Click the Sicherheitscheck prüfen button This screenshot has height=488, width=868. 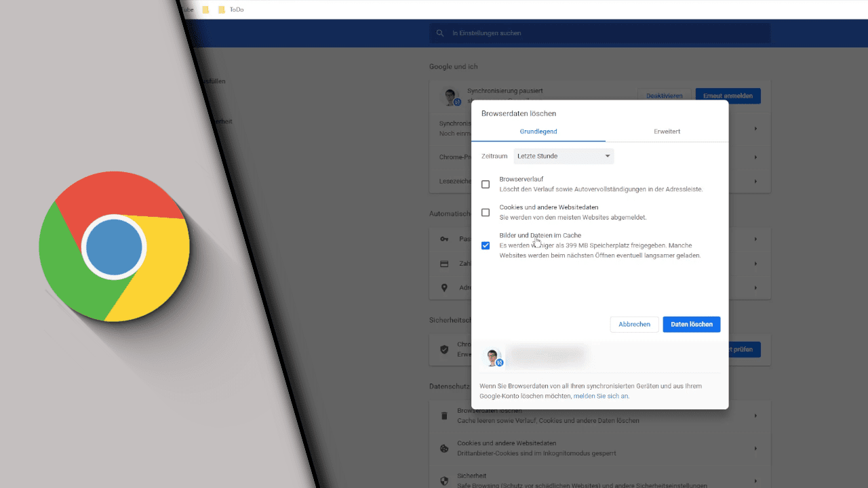tap(745, 350)
